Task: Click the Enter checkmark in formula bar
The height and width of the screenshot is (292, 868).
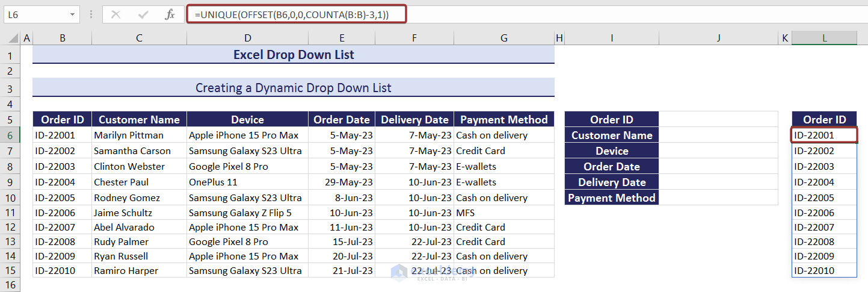Action: (143, 14)
